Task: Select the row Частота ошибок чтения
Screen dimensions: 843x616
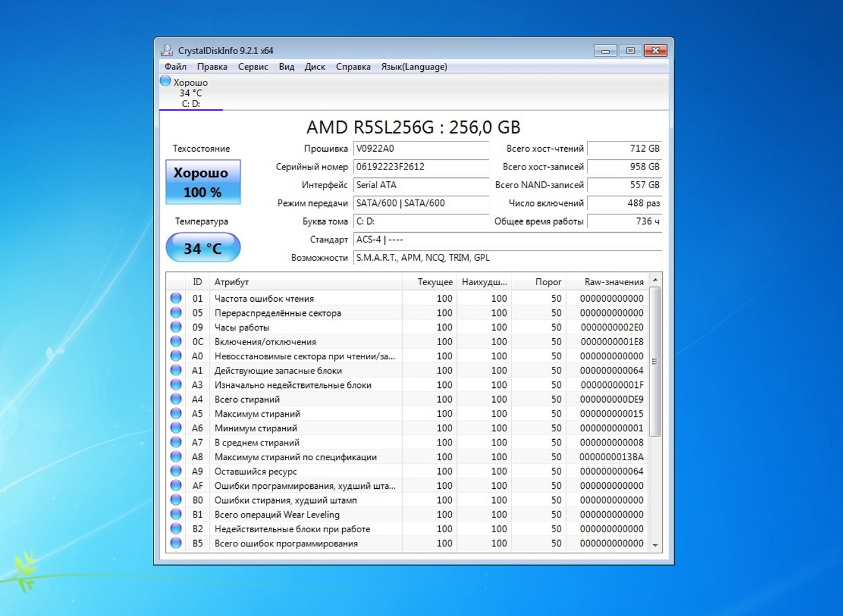Action: pos(407,298)
